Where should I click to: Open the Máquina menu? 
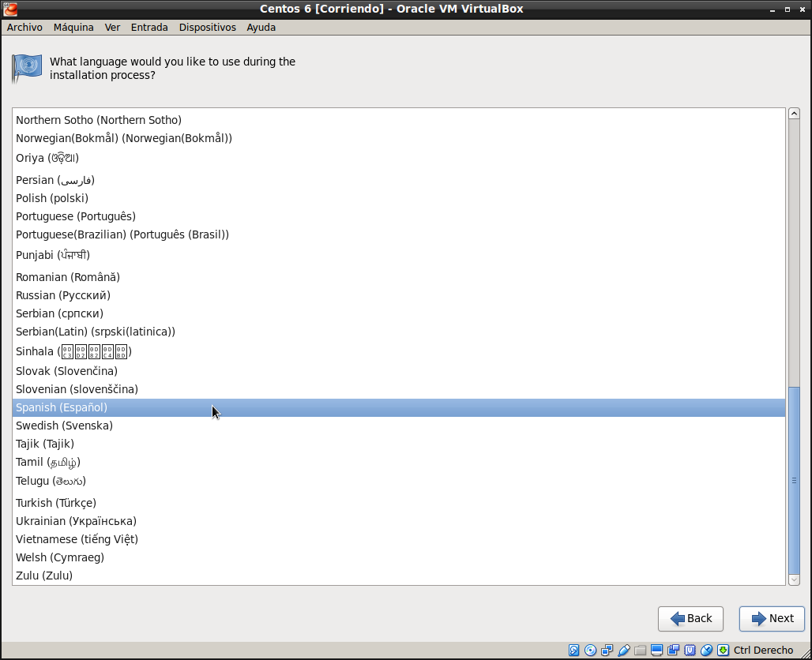click(x=73, y=27)
